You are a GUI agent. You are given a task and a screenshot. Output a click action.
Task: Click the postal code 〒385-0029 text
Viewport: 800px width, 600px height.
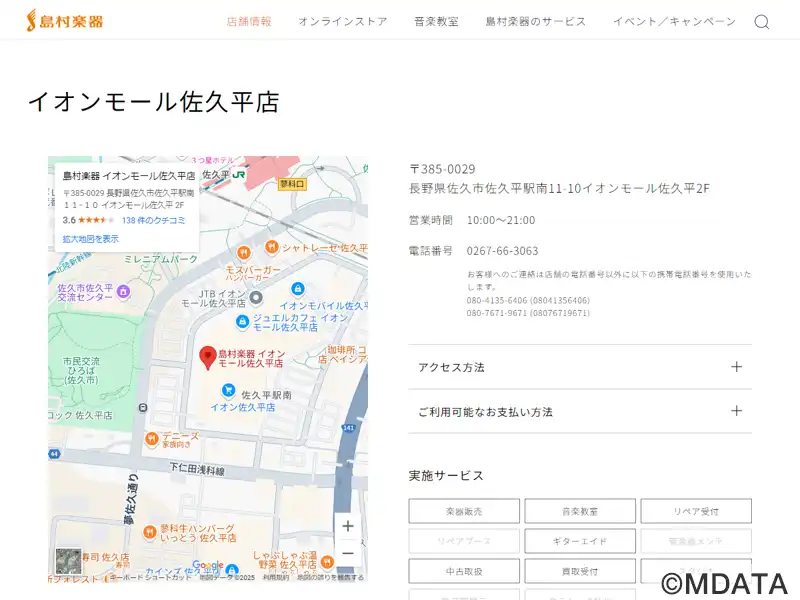[x=442, y=169]
